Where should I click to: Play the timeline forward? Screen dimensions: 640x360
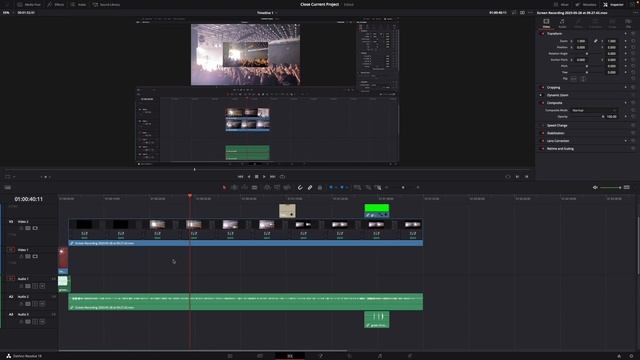(264, 177)
